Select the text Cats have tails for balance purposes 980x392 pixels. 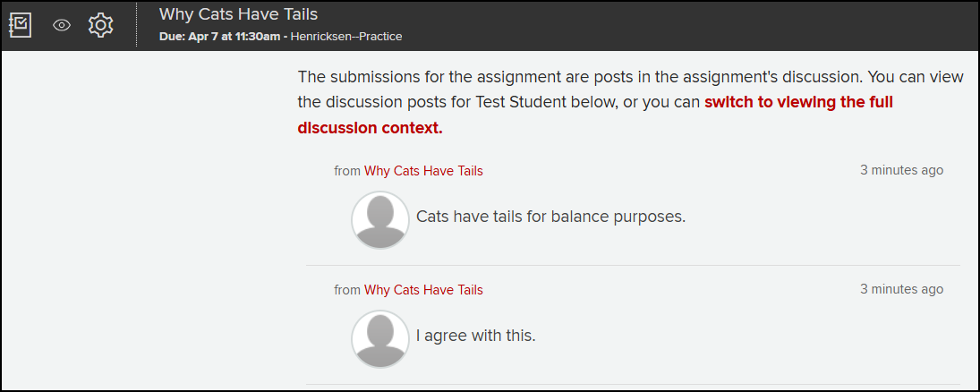551,217
